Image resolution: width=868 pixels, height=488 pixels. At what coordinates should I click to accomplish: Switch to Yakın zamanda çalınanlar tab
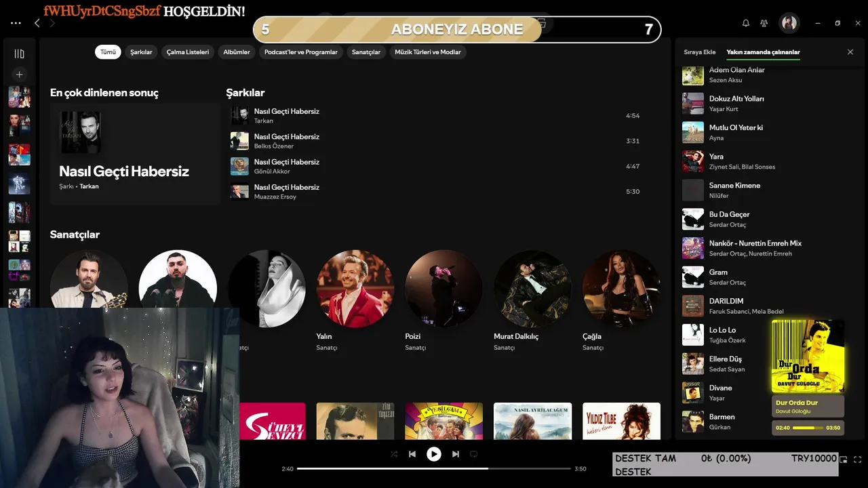(x=764, y=52)
